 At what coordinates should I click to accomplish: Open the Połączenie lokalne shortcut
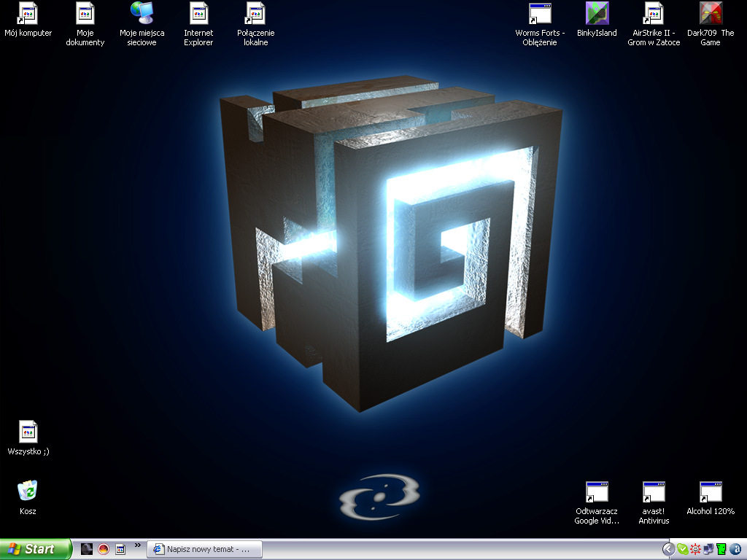coord(255,18)
